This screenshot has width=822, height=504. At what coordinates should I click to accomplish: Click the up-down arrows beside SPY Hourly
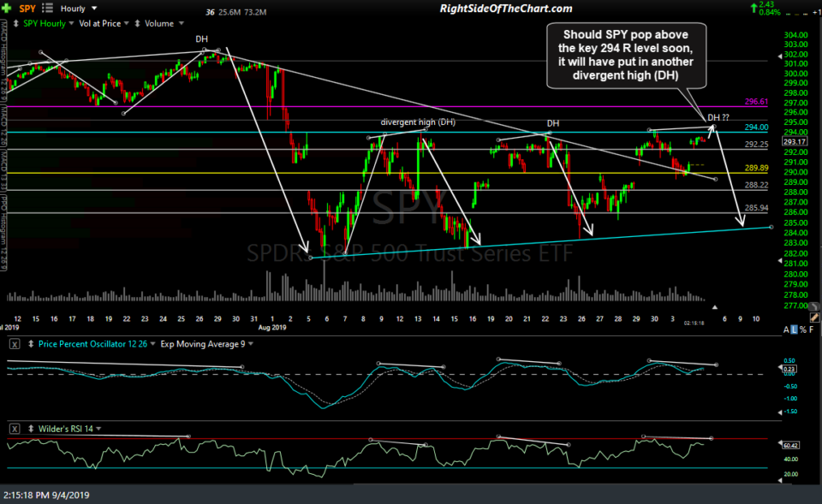(x=16, y=23)
